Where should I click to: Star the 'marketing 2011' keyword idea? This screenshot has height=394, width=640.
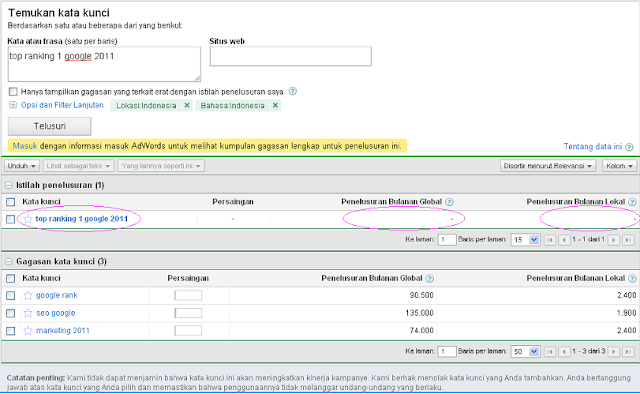pos(28,331)
